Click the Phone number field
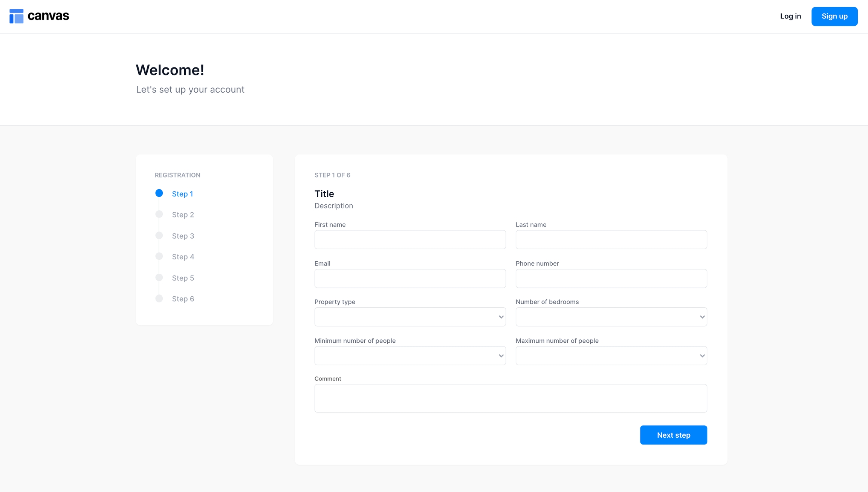Screen dimensions: 868x492 click(x=611, y=278)
